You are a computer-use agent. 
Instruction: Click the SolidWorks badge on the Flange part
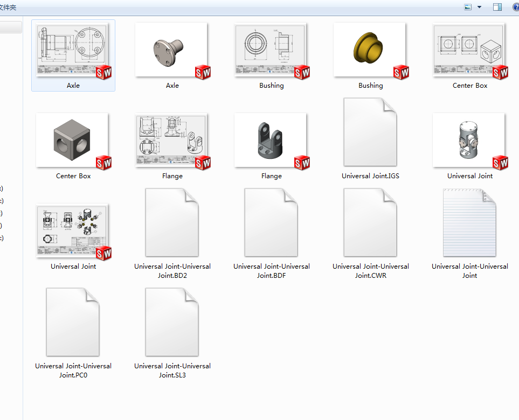302,163
